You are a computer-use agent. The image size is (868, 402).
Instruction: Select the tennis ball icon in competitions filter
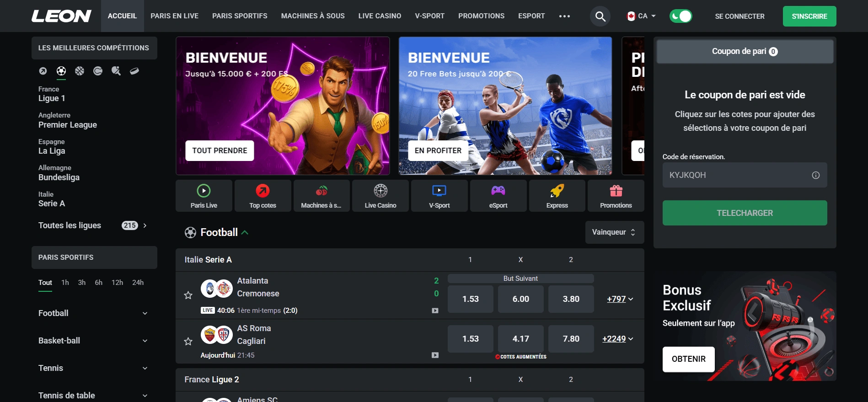tap(98, 71)
